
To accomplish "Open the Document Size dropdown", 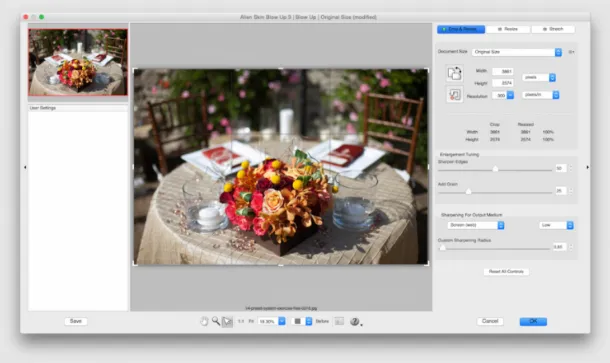I will tap(517, 52).
